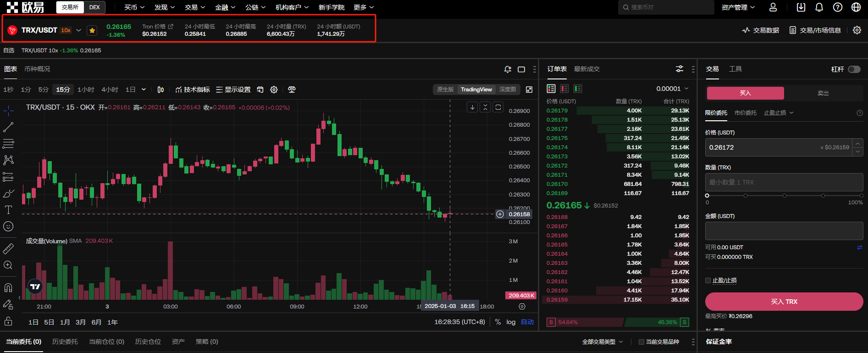Click the favorite star icon beside TRX/USDT

click(x=92, y=30)
